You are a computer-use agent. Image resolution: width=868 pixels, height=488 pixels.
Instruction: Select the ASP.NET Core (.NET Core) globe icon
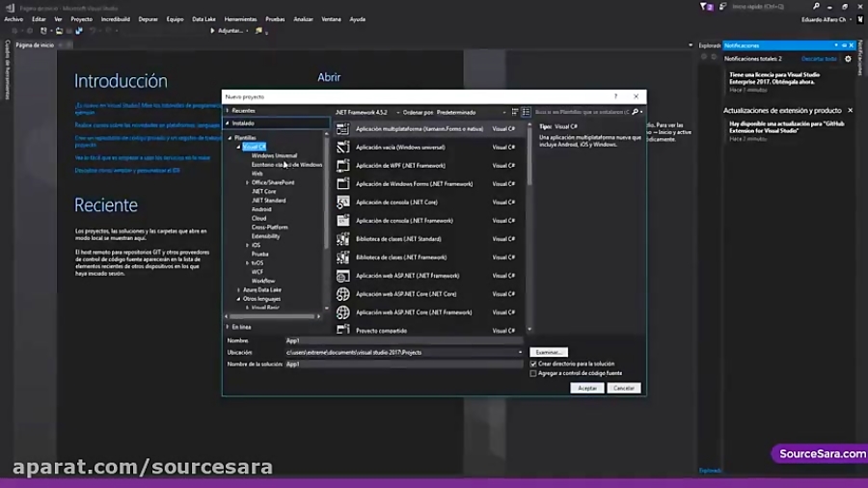point(342,294)
